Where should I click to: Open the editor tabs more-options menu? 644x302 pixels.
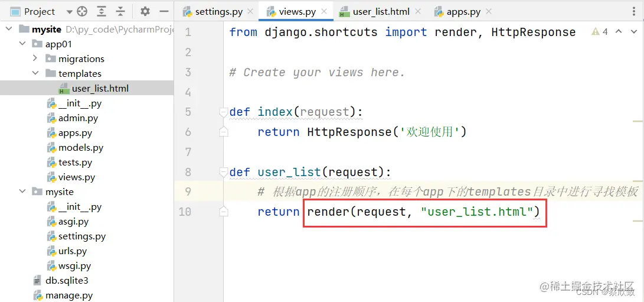pyautogui.click(x=635, y=11)
